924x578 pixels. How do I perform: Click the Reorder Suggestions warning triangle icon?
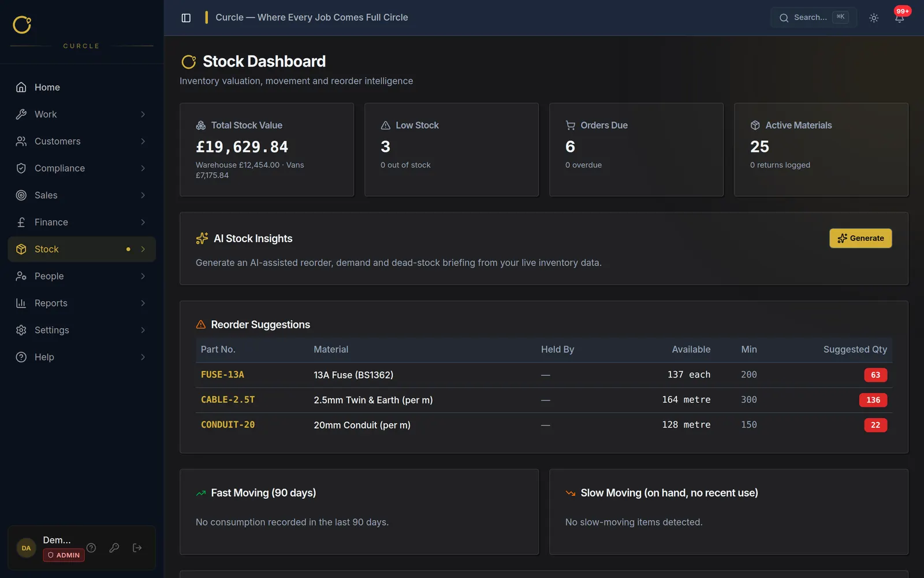point(201,325)
